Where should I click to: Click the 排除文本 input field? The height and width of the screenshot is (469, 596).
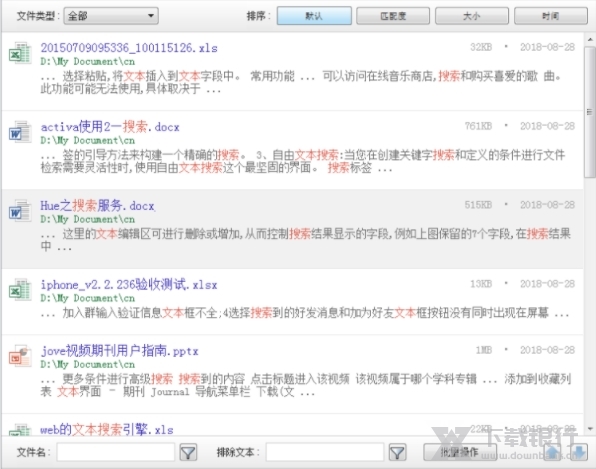325,452
